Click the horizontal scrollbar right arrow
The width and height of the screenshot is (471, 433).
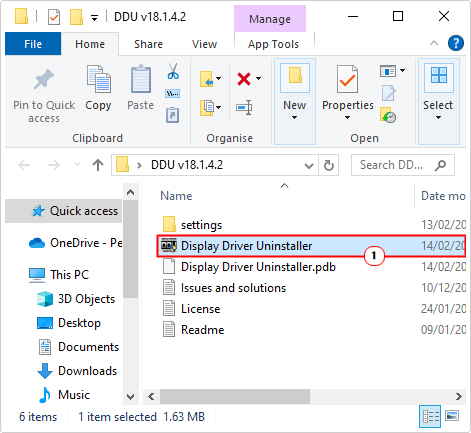point(459,396)
